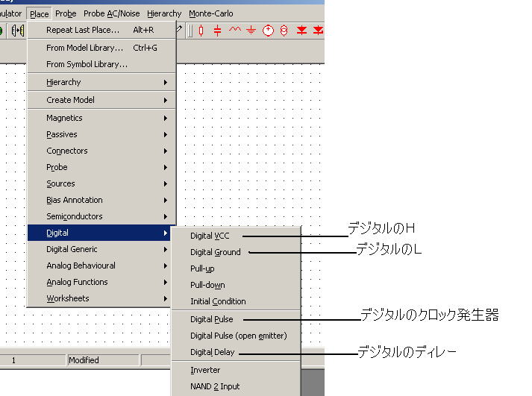Open the Monte-Carlo menu

tap(211, 13)
